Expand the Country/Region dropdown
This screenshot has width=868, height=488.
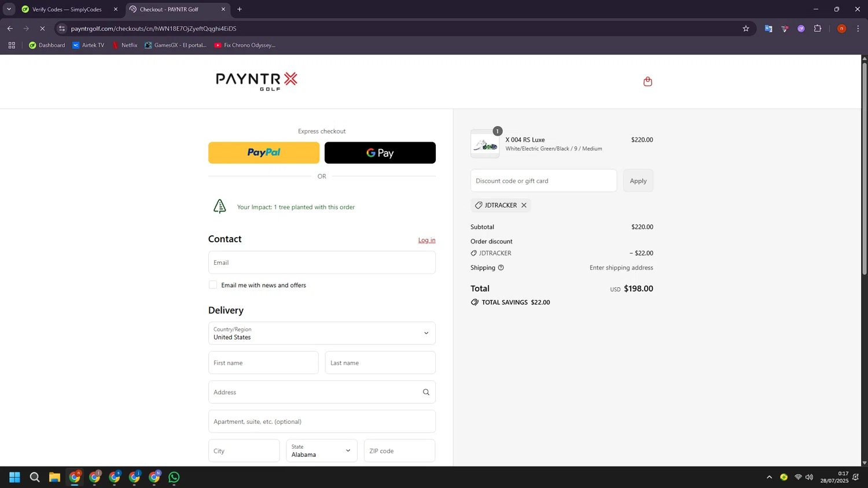[322, 333]
